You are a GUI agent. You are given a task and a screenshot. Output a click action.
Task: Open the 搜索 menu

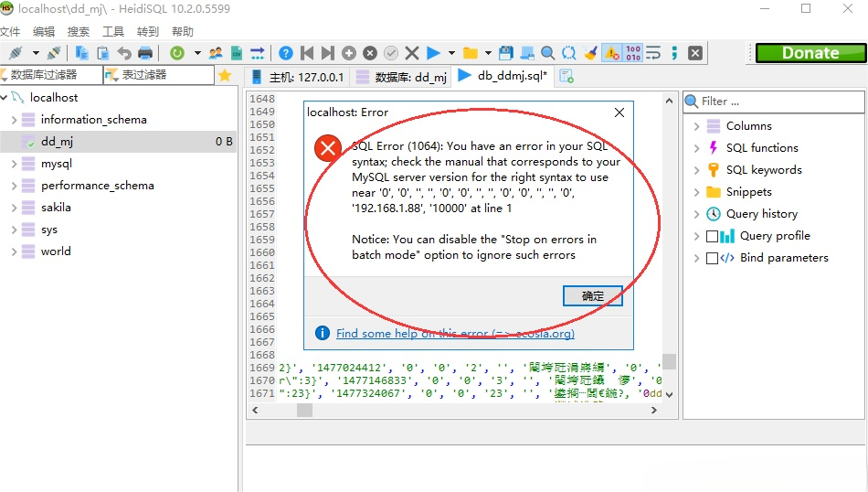coord(78,32)
